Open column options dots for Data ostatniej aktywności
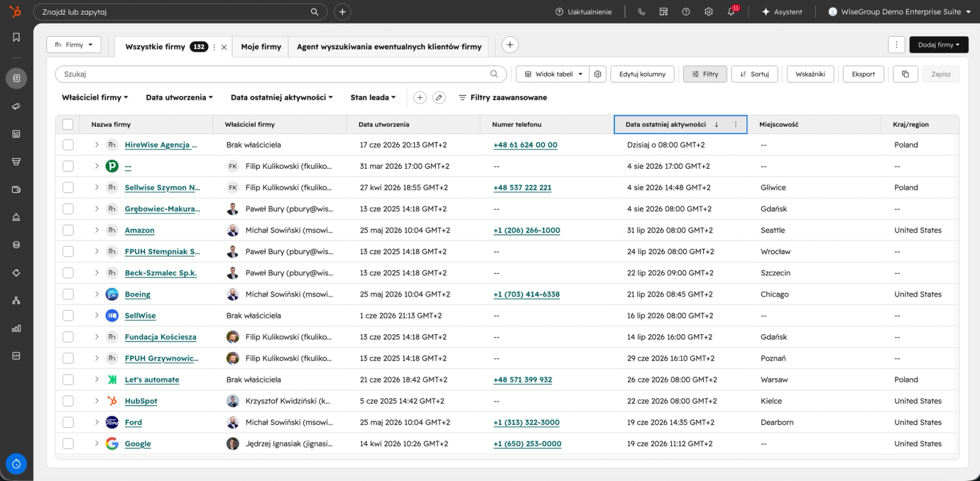Image resolution: width=980 pixels, height=481 pixels. tap(736, 124)
